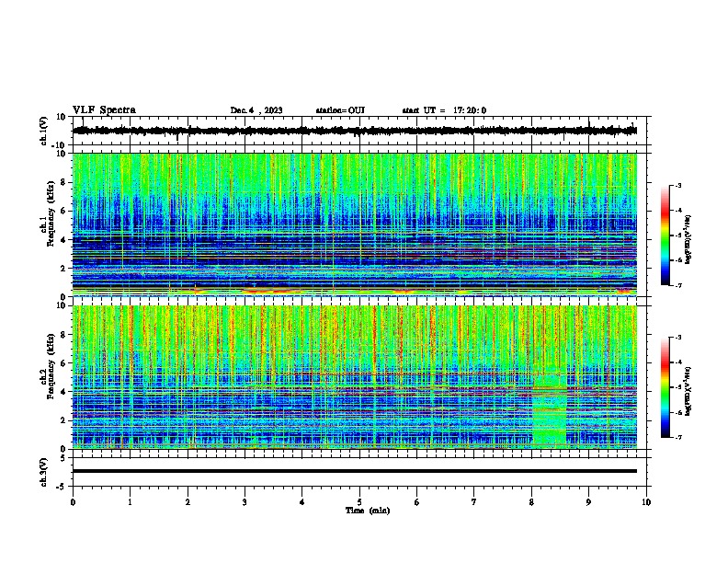Click time axis tick label 8
728x563 pixels.
click(x=531, y=502)
